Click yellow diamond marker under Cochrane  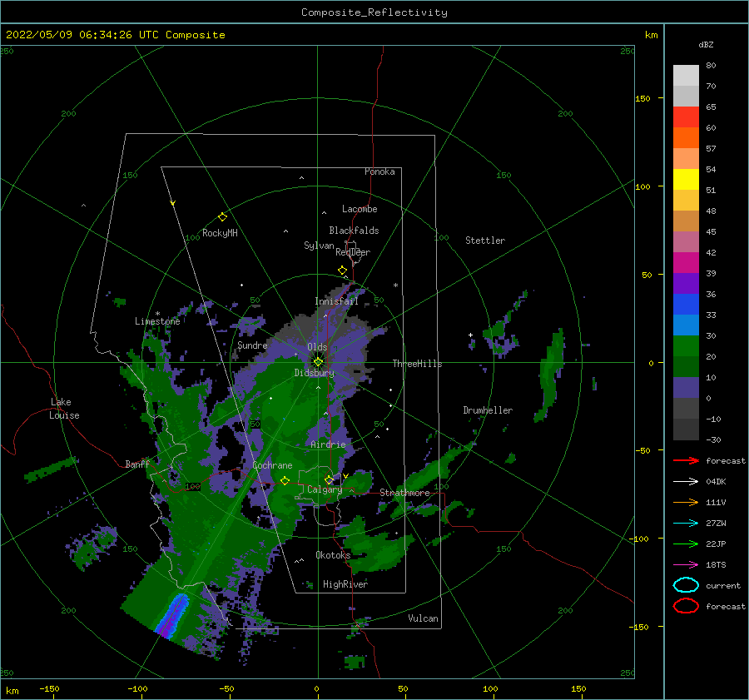(285, 480)
